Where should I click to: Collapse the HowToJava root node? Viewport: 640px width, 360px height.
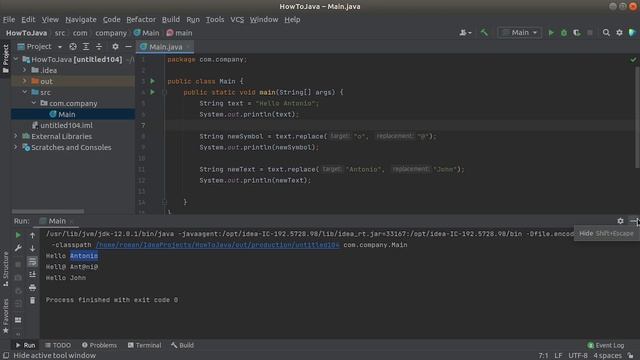pyautogui.click(x=16, y=60)
